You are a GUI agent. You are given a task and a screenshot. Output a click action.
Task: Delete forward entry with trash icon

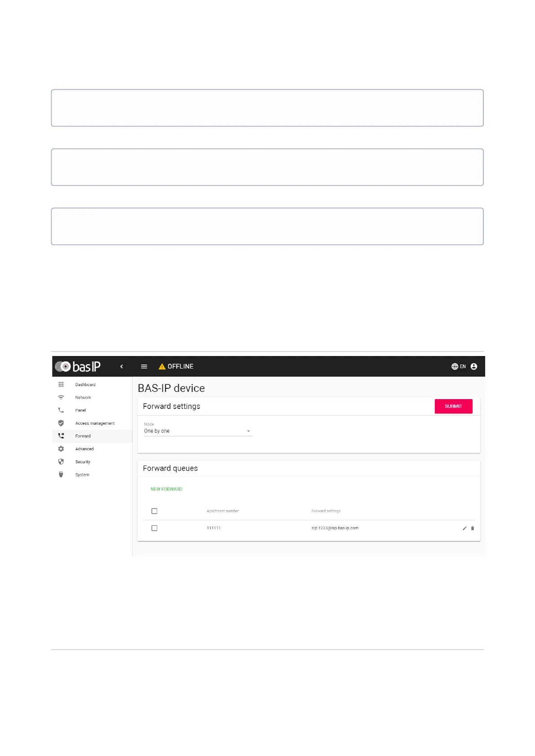coord(473,528)
